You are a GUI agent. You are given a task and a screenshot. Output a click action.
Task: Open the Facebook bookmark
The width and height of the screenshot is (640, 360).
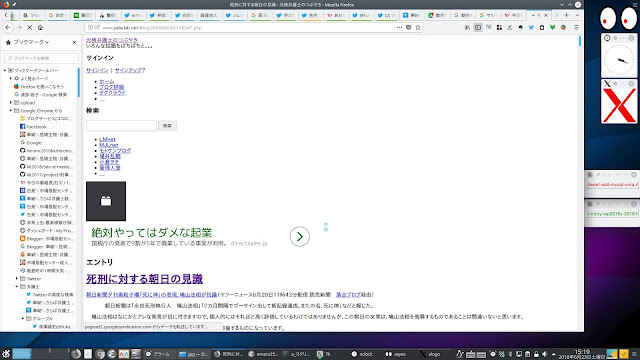pos(33,127)
